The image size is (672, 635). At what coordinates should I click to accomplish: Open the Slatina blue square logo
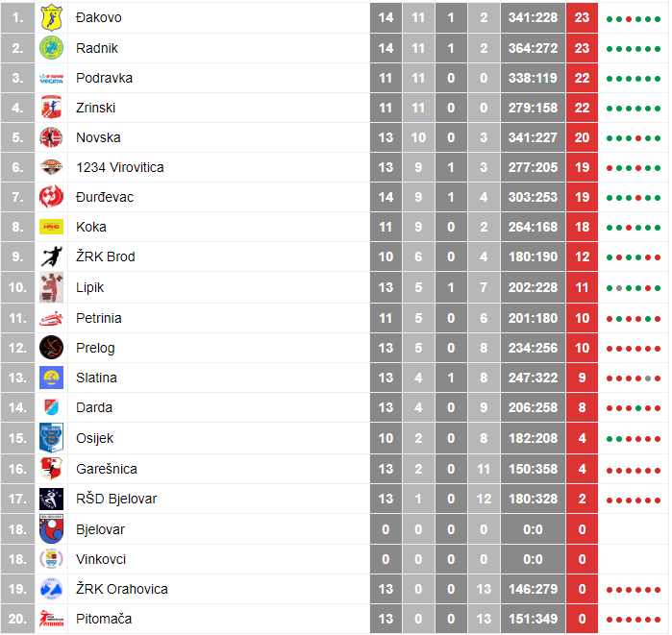click(x=51, y=378)
